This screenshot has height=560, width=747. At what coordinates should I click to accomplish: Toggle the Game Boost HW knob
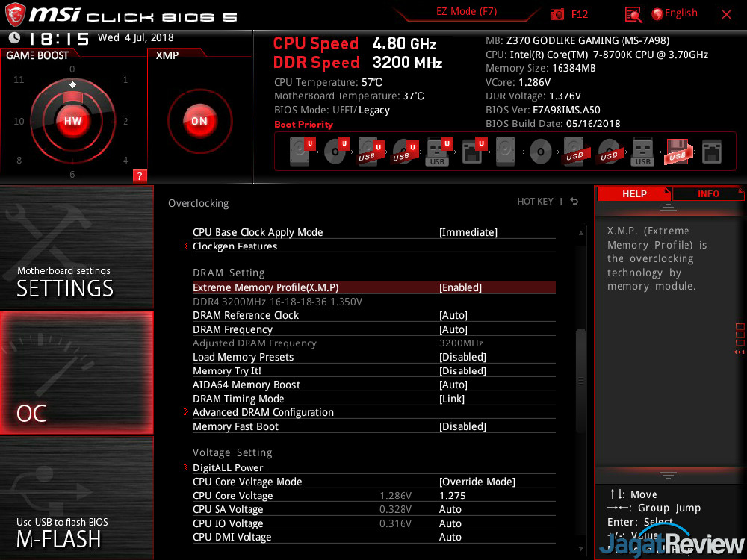pyautogui.click(x=72, y=121)
